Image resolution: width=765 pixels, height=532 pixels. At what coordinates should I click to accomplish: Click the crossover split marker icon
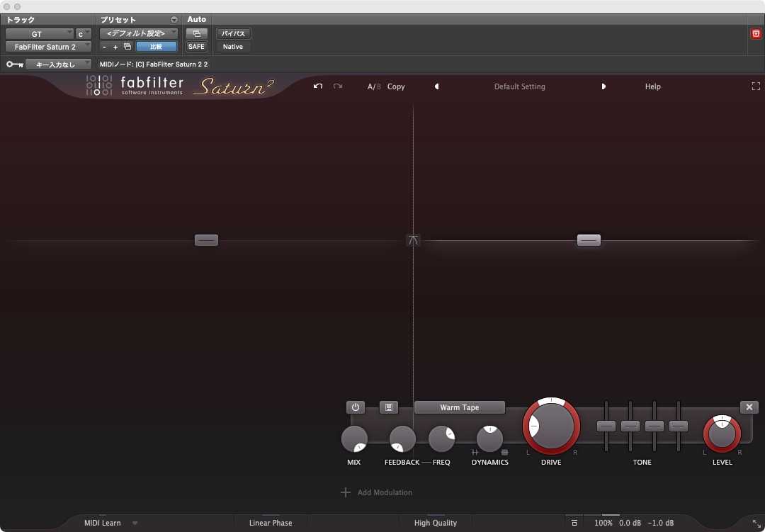click(413, 240)
